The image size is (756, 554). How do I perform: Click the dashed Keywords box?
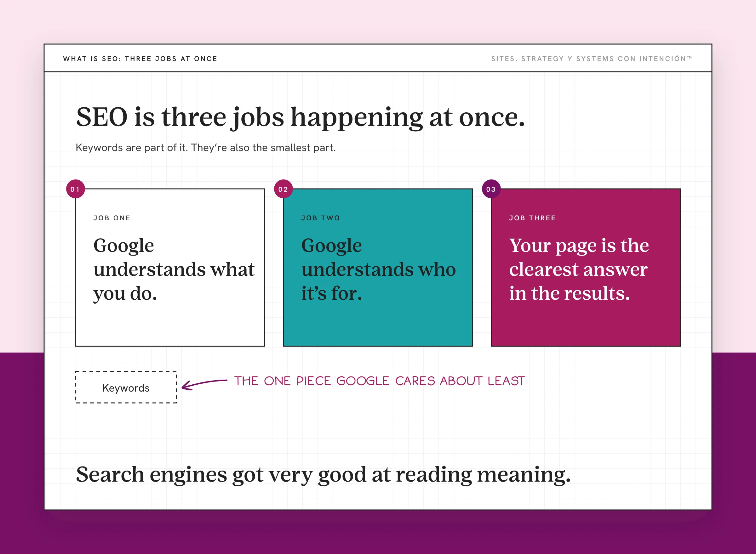[x=126, y=387]
